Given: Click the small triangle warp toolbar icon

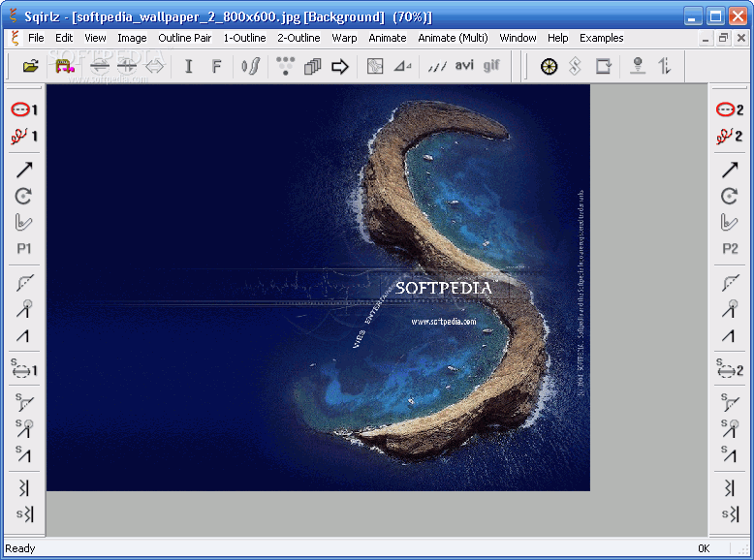Looking at the screenshot, I should (x=402, y=66).
